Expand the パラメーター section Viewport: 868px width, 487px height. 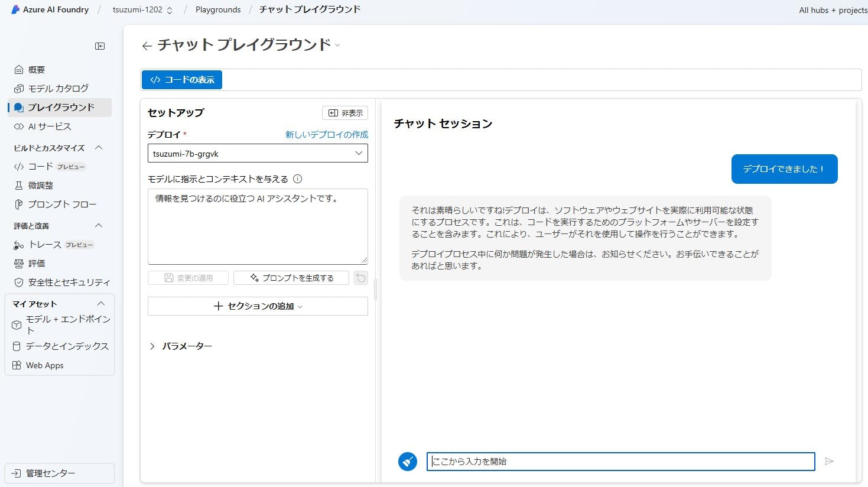(181, 346)
